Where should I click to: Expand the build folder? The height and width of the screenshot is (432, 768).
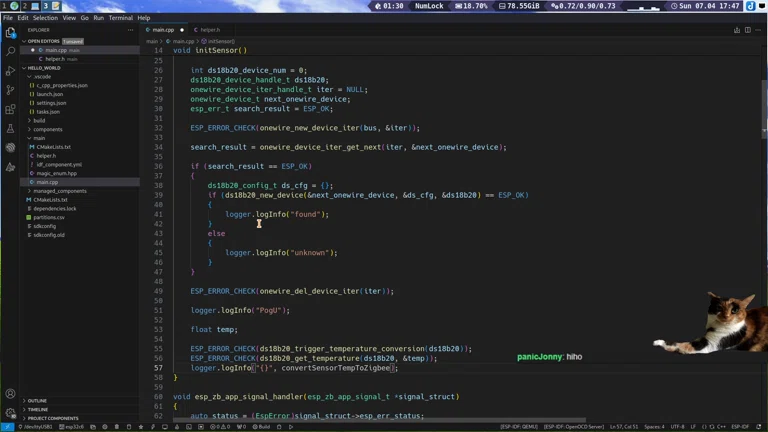click(x=39, y=120)
